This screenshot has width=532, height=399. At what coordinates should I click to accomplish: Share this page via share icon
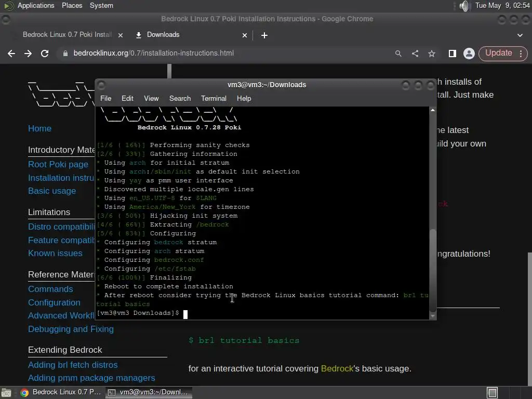[415, 54]
